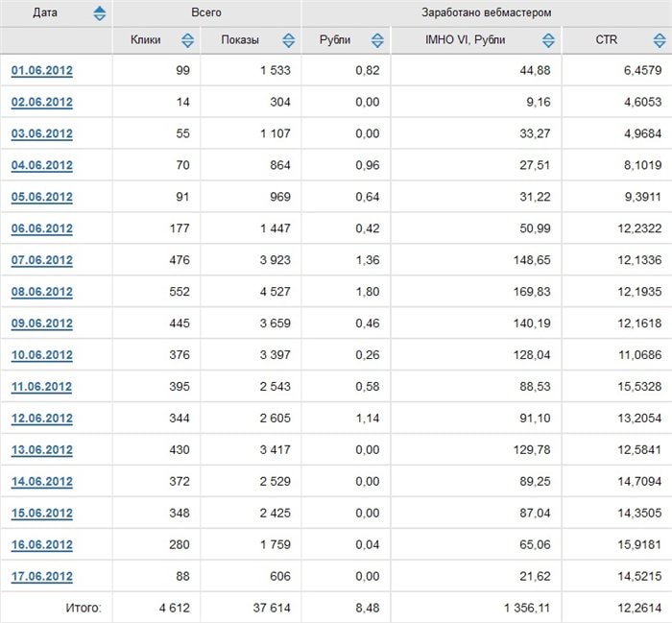Sort by Показы using its arrow icon
Screen dimensions: 672x623
(289, 40)
